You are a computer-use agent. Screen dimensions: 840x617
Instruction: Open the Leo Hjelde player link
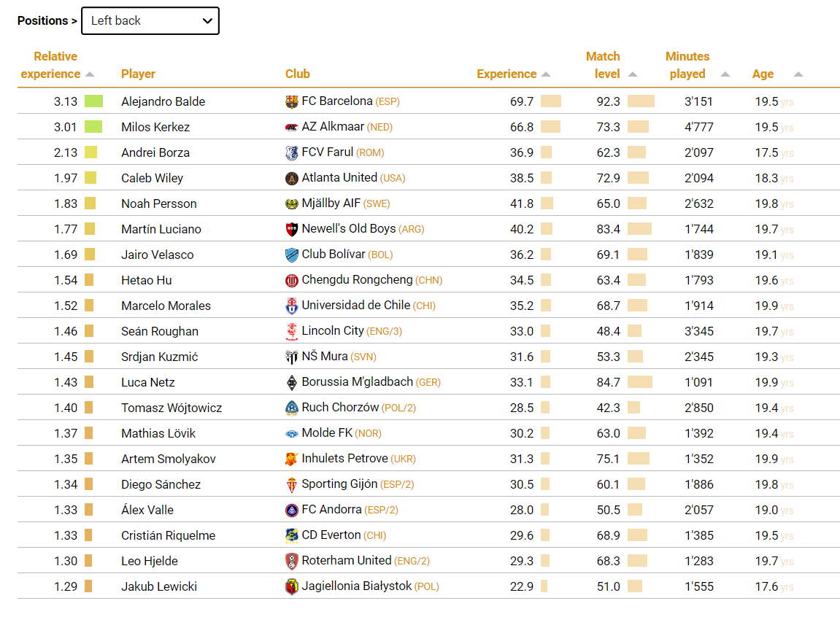tap(149, 561)
